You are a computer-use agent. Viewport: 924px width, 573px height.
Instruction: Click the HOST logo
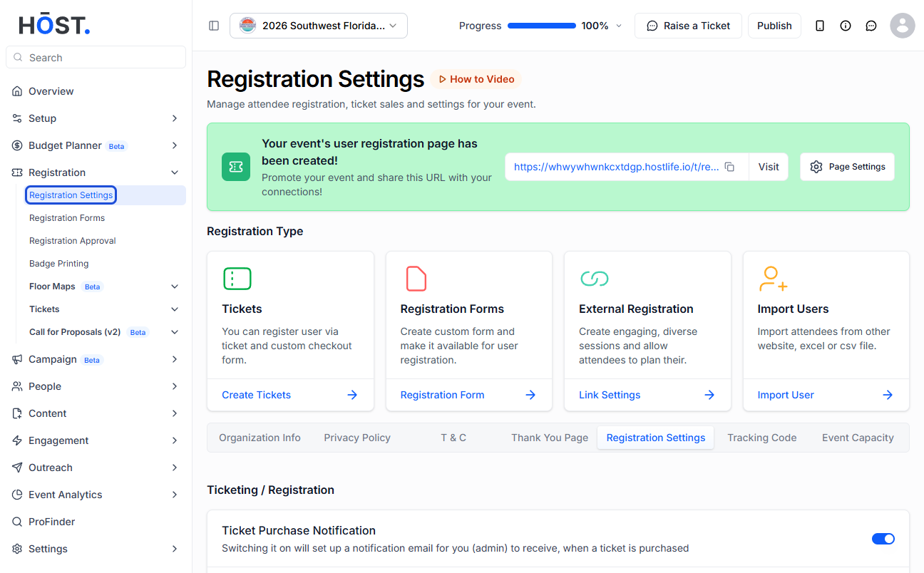tap(54, 25)
